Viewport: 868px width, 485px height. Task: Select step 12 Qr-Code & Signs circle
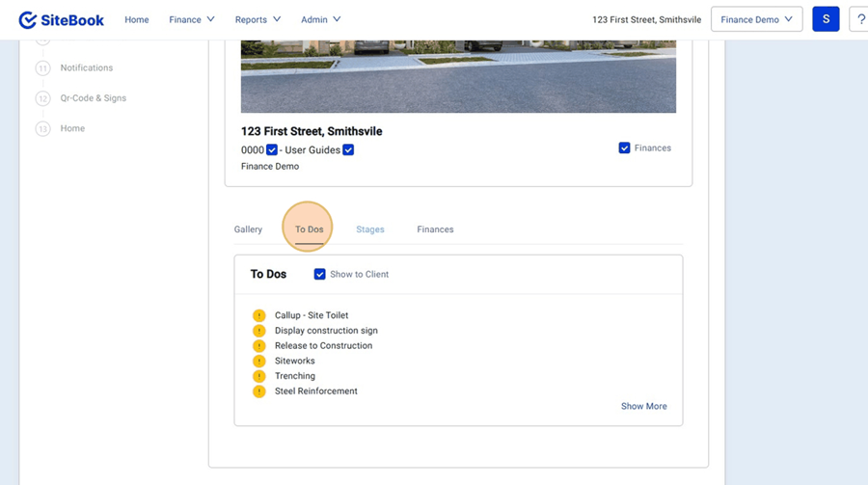point(42,98)
